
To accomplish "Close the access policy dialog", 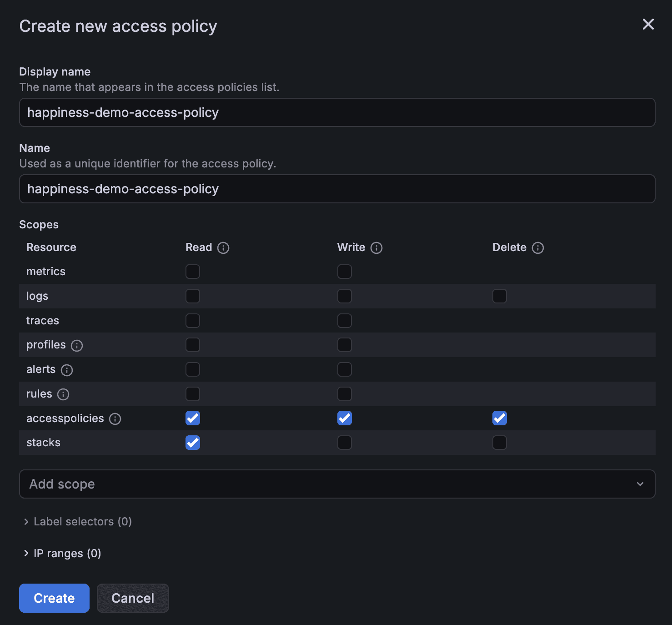I will click(x=648, y=25).
